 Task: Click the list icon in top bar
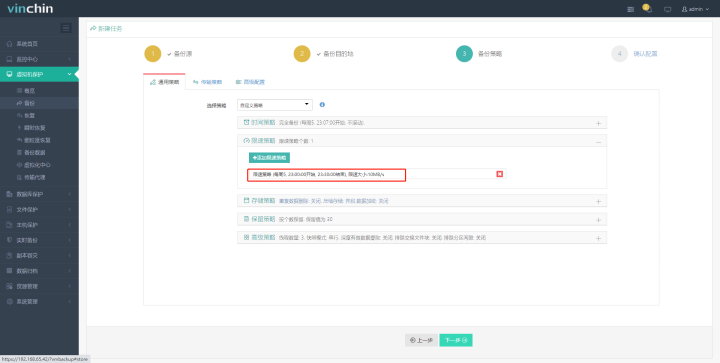click(x=631, y=9)
